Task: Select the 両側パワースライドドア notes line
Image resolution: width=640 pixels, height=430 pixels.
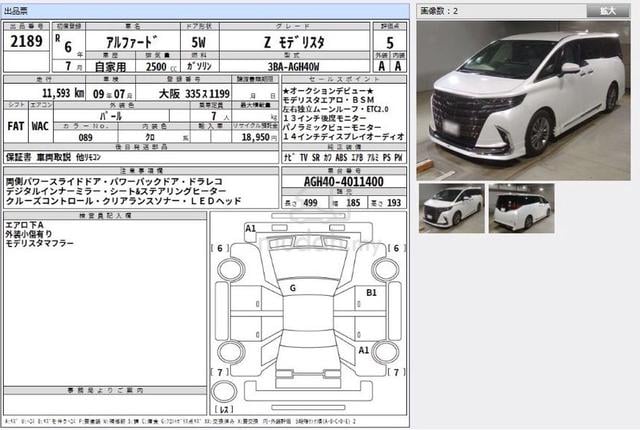Action: point(114,181)
